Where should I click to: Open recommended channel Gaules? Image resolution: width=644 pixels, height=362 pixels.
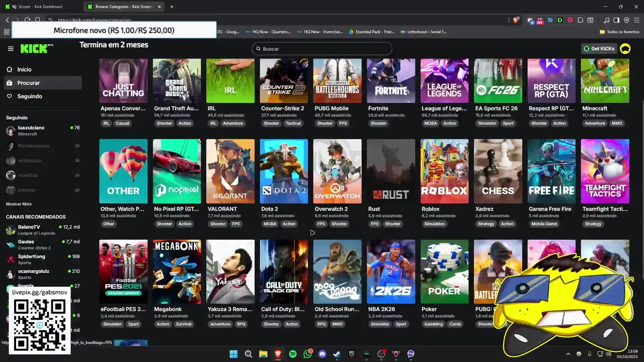tap(42, 244)
